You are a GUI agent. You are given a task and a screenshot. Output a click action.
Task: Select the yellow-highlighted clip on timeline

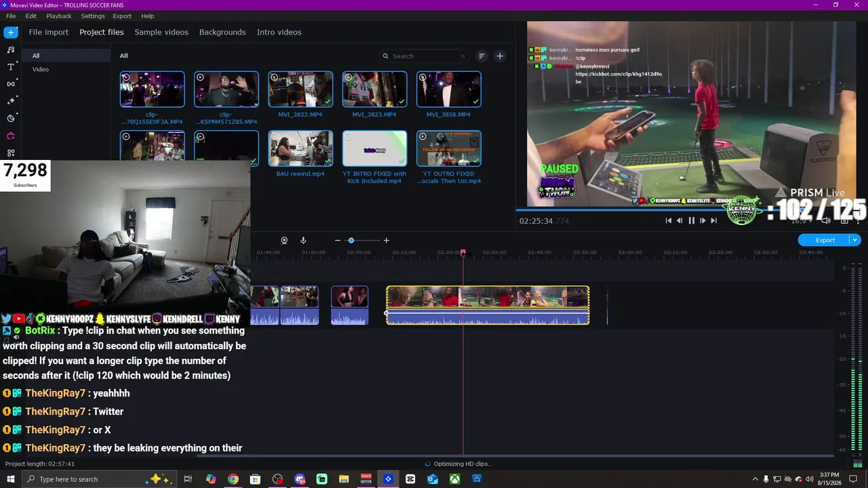(x=488, y=305)
